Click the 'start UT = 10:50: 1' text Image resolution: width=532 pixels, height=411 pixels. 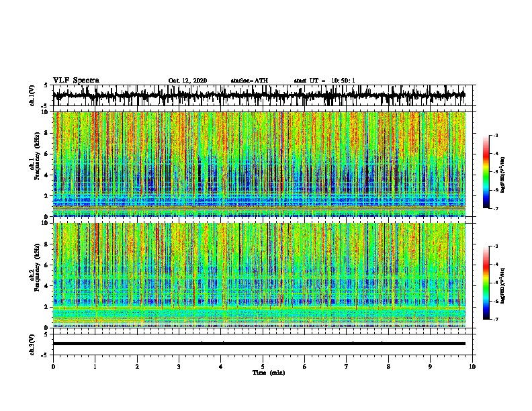324,81
